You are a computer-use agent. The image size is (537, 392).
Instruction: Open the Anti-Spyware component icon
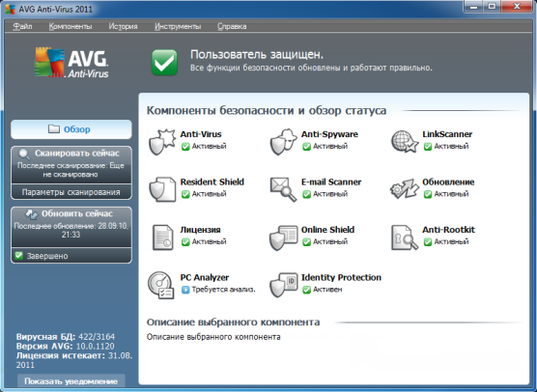[x=283, y=142]
